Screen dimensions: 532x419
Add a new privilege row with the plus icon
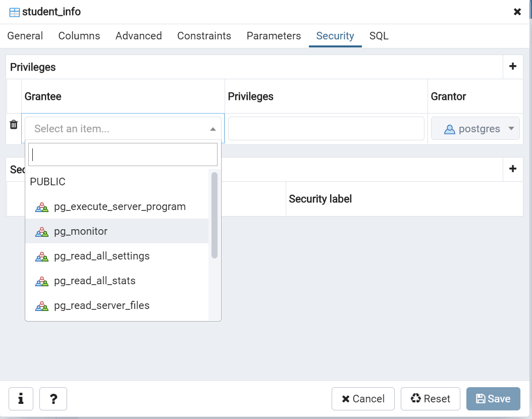tap(513, 67)
